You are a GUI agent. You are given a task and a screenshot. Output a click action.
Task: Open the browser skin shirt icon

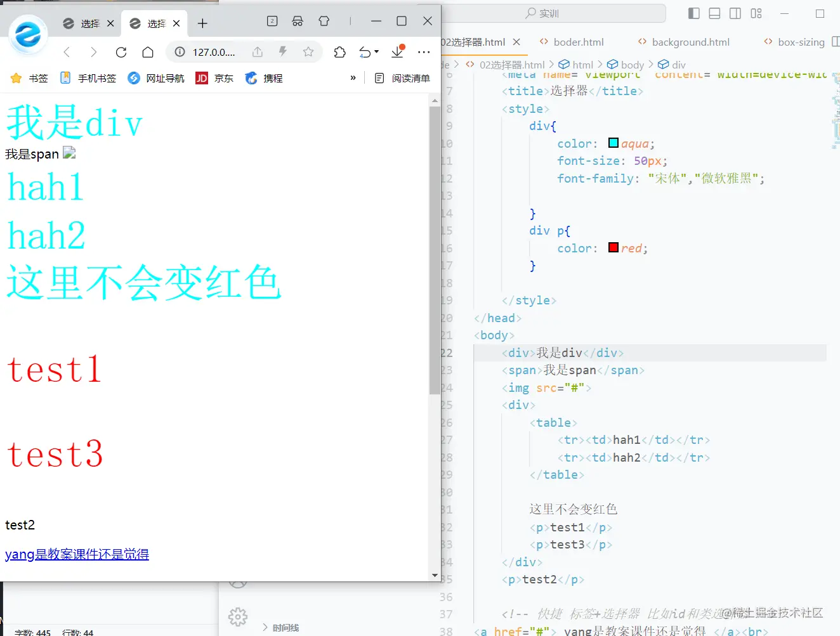pos(324,21)
